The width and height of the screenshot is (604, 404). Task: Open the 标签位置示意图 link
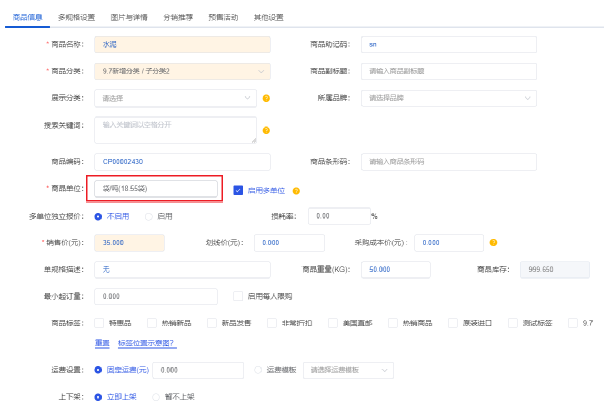pos(146,343)
